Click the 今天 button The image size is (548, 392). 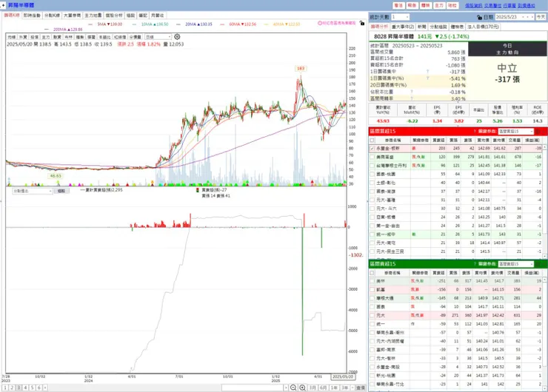coord(541,17)
